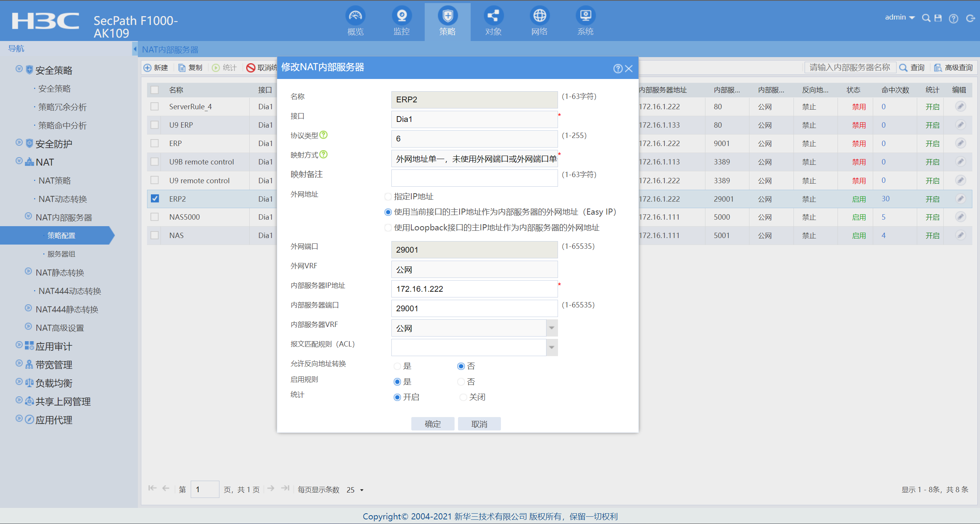The image size is (980, 524).
Task: Click the save configuration disk icon
Action: 938,18
